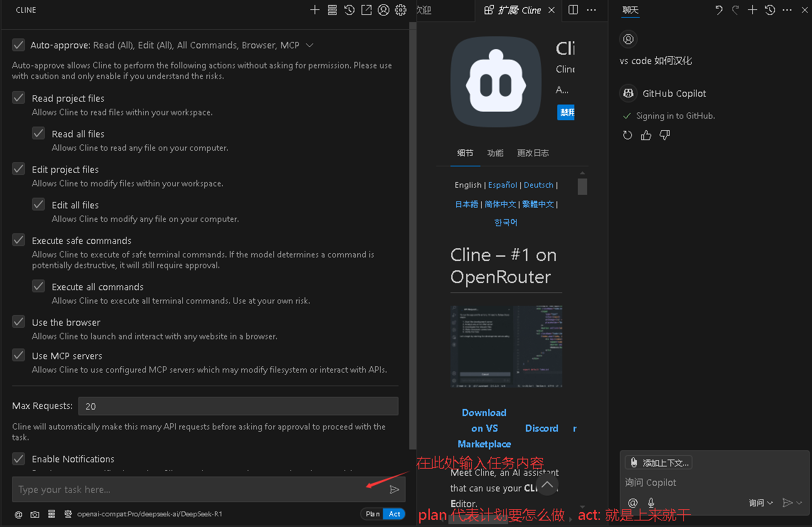
Task: Click the @ add context icon in Cline
Action: coord(18,514)
